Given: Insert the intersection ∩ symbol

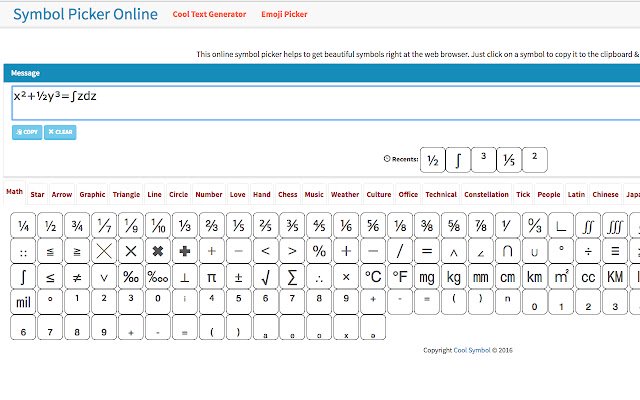Looking at the screenshot, I should (507, 251).
